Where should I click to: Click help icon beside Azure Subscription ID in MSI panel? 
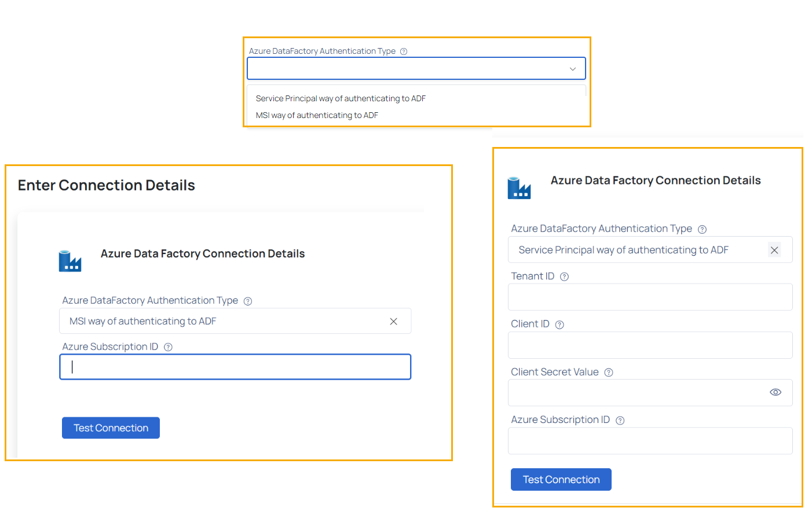coord(168,347)
